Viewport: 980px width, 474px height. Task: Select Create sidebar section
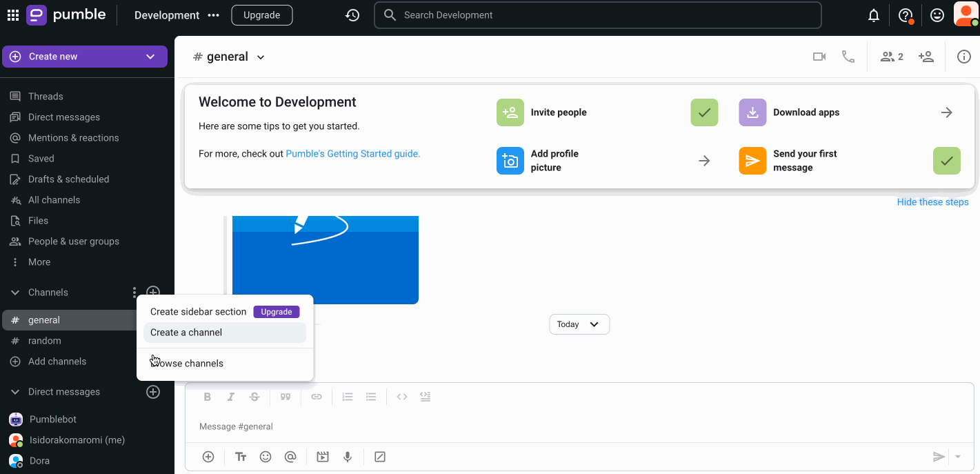(199, 312)
